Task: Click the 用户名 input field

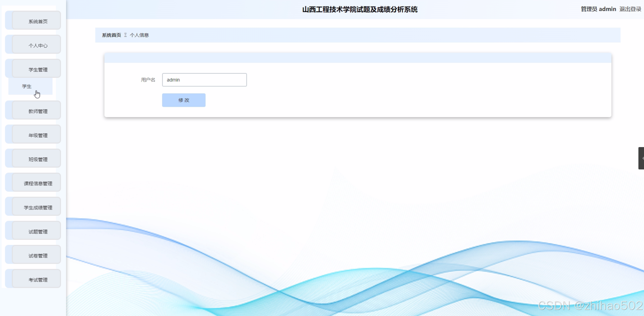Action: point(204,80)
